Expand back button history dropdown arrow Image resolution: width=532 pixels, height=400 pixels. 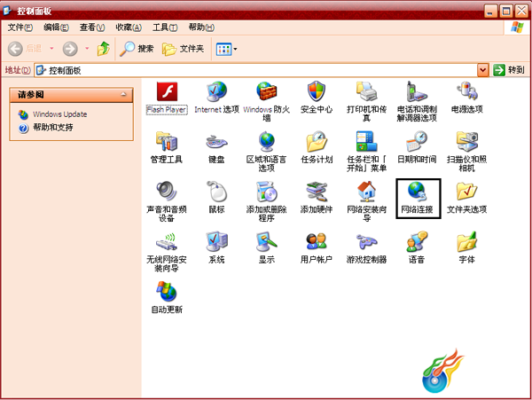click(51, 49)
